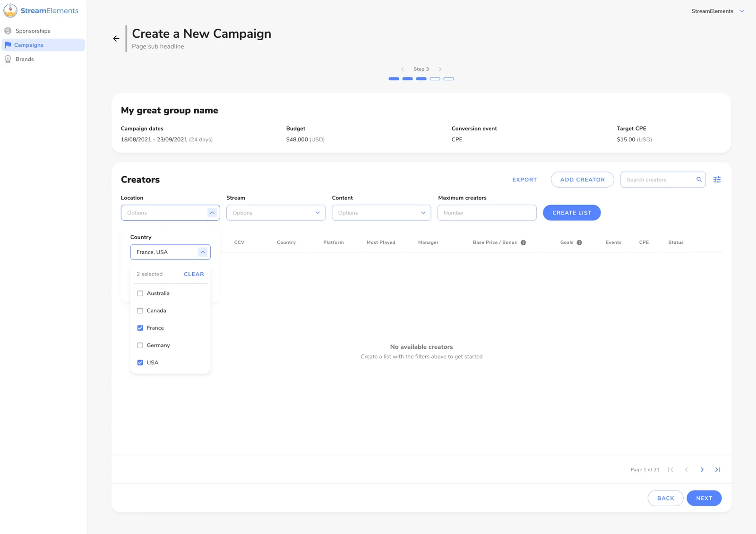756x534 pixels.
Task: Click the EXPORT link
Action: click(524, 180)
